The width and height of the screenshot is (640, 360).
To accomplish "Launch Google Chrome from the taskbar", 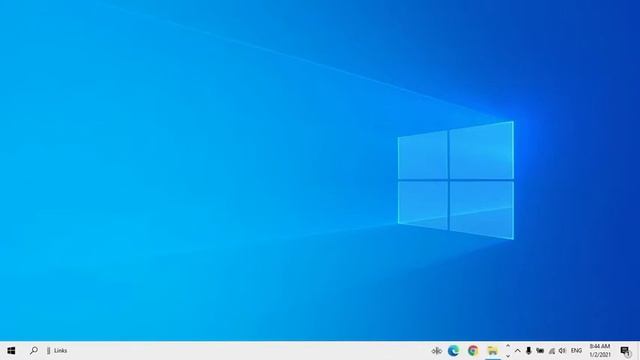I will (x=473, y=351).
